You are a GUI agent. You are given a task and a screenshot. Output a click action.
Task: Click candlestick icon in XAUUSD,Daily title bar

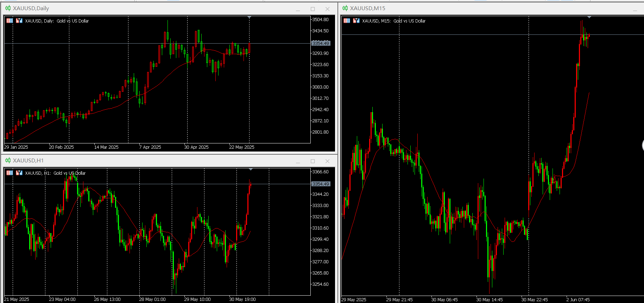[x=8, y=8]
